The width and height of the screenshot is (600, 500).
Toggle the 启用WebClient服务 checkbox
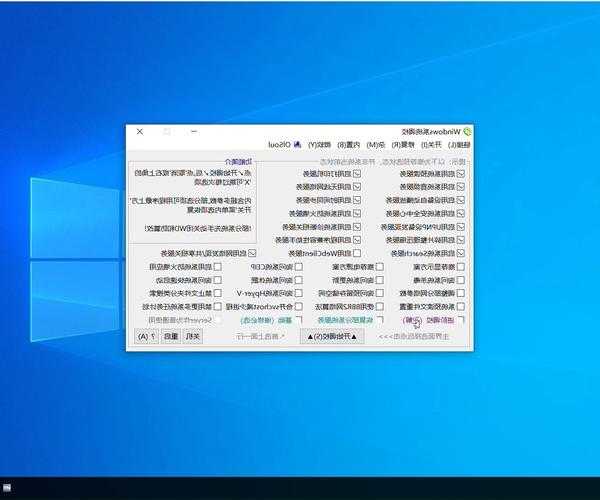pos(357,253)
